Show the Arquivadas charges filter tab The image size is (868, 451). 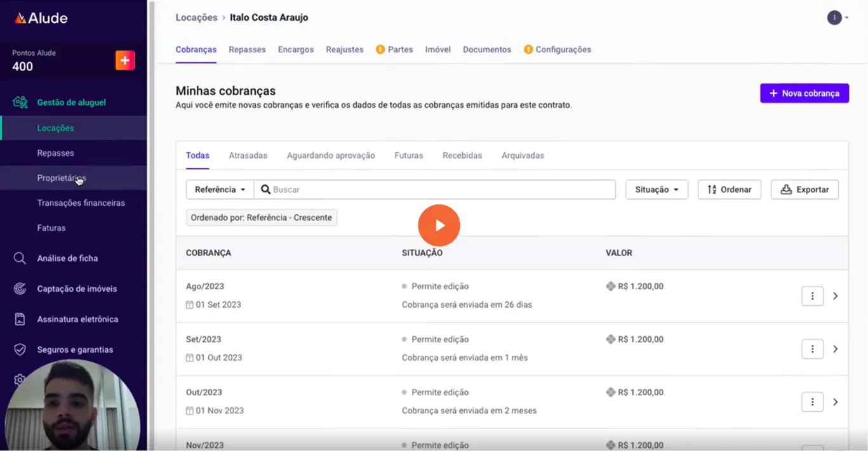click(x=523, y=155)
